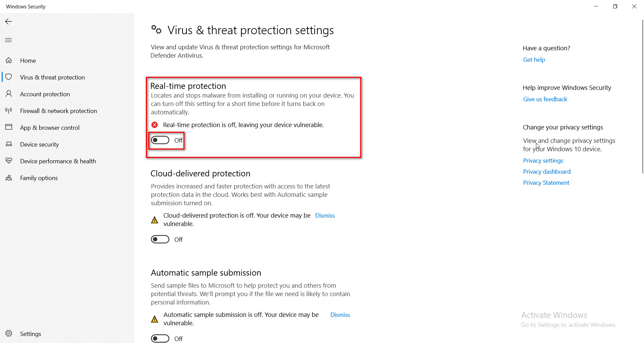
Task: Click the App & browser control window icon
Action: [x=9, y=127]
